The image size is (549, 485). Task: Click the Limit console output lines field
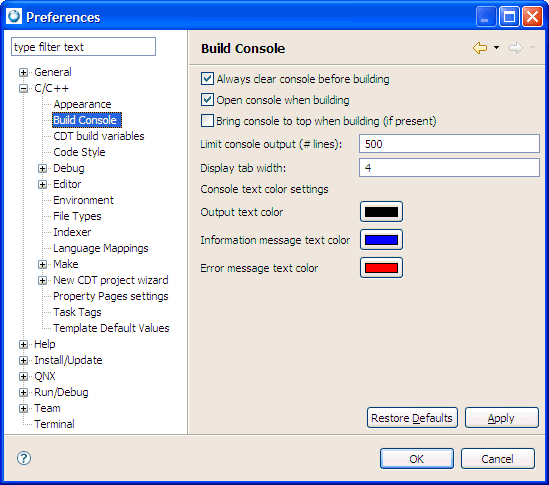point(449,144)
